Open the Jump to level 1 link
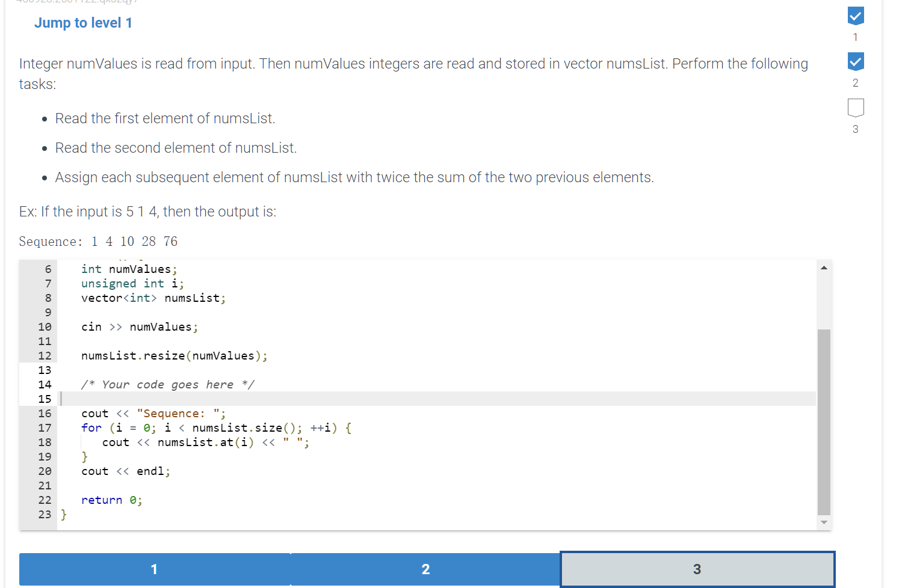The width and height of the screenshot is (908, 588). (x=83, y=22)
